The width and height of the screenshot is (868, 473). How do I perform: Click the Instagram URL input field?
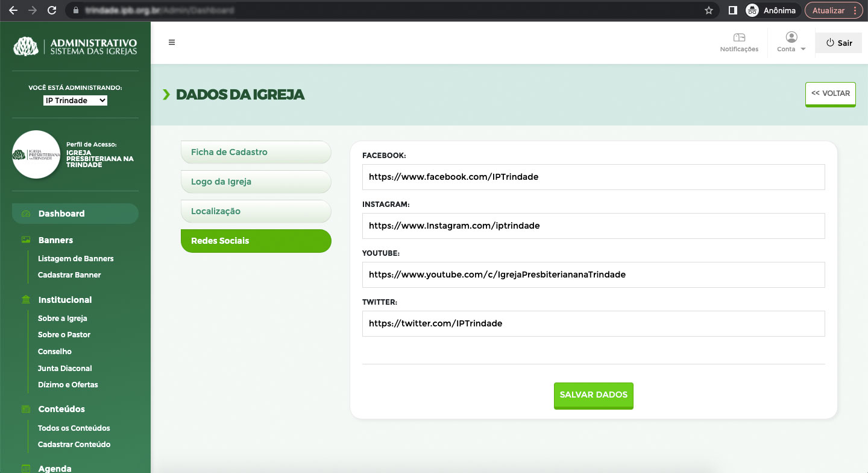pos(593,226)
